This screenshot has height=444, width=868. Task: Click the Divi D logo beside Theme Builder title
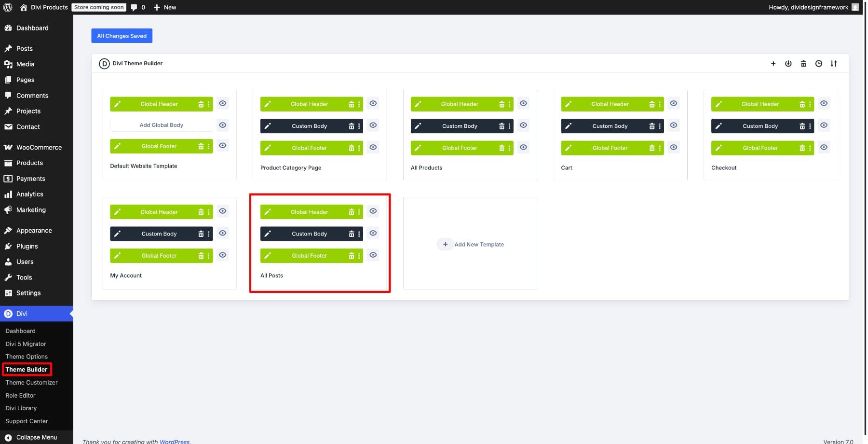(x=104, y=64)
